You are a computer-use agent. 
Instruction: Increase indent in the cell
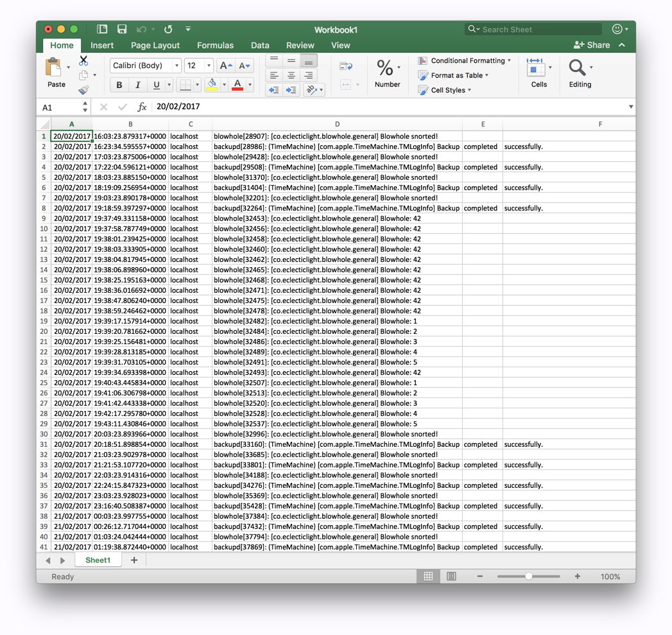click(x=291, y=90)
